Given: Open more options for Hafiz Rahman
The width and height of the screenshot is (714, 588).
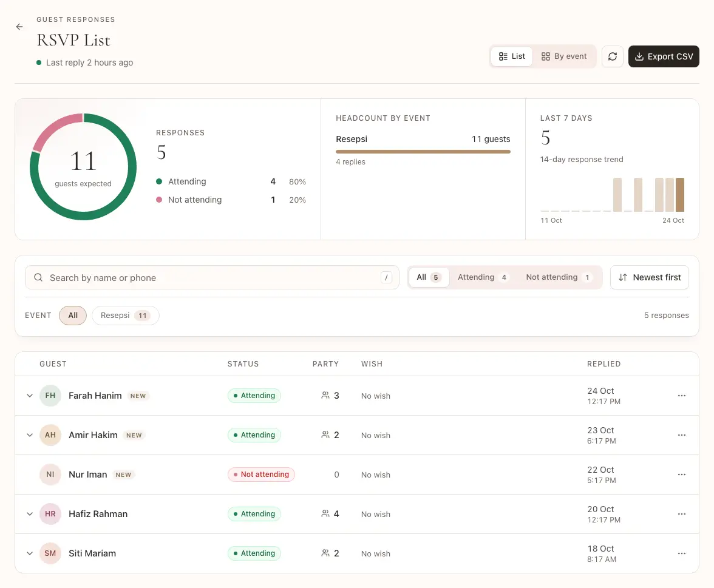Looking at the screenshot, I should point(682,514).
